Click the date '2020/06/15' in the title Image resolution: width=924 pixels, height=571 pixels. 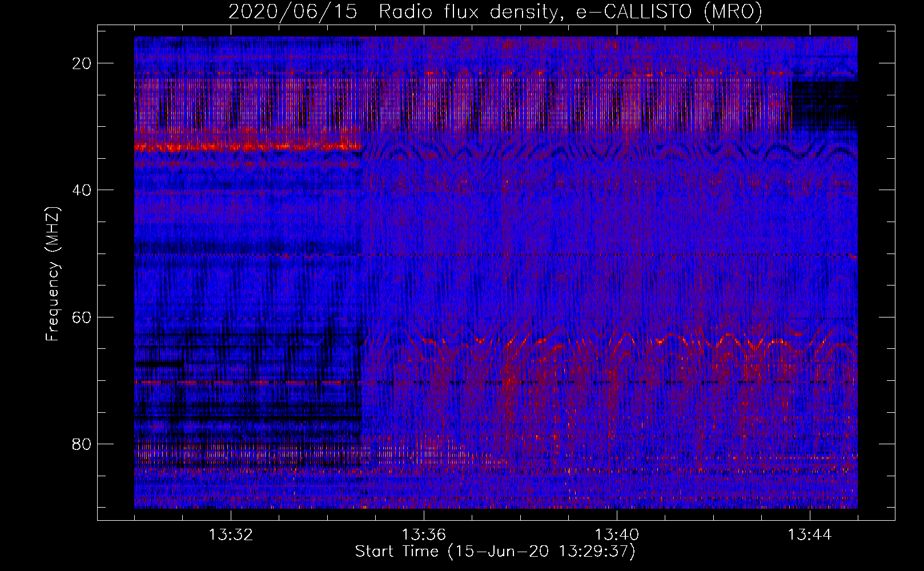coord(293,12)
